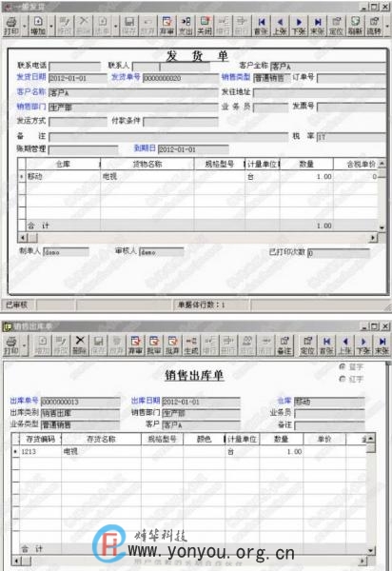Image resolution: width=392 pixels, height=571 pixels.
Task: Click the 备注 remark icon in the 销售出库单 toolbar
Action: click(284, 345)
